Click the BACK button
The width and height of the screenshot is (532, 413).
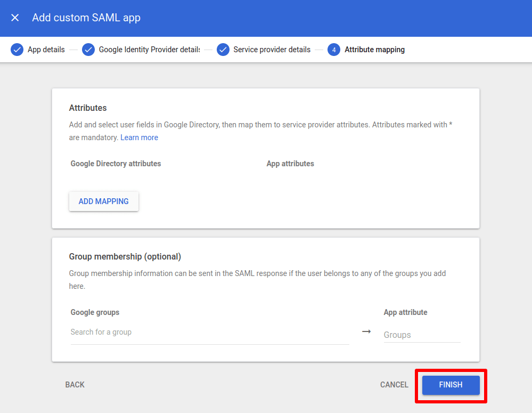75,385
